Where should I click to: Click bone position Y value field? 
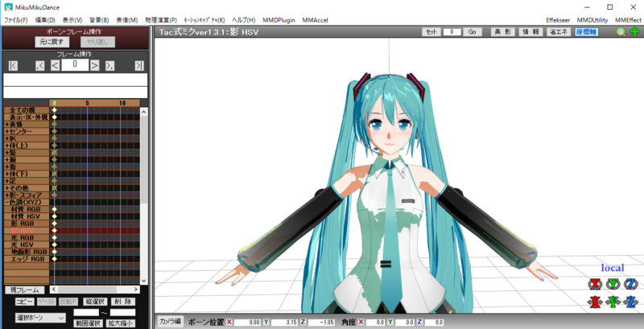coord(284,323)
